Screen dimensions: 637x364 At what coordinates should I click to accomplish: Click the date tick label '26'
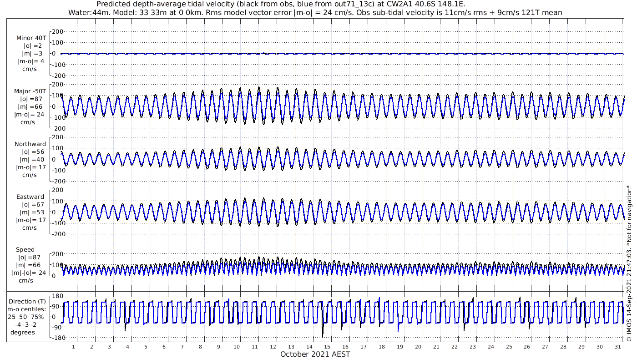pyautogui.click(x=527, y=347)
